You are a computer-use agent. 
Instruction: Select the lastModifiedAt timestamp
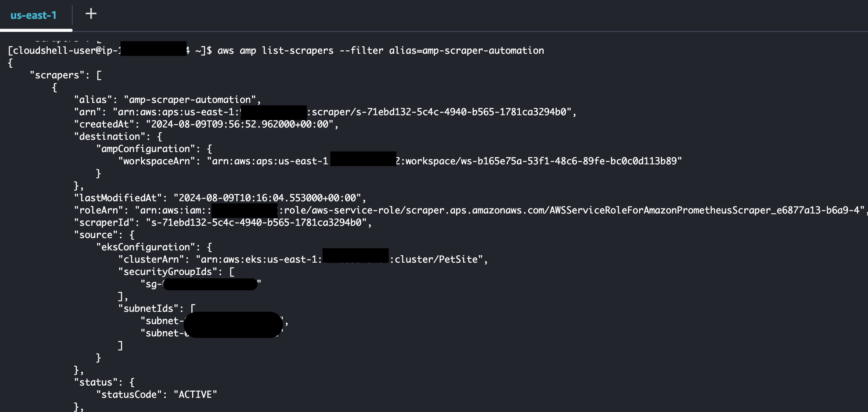(269, 198)
